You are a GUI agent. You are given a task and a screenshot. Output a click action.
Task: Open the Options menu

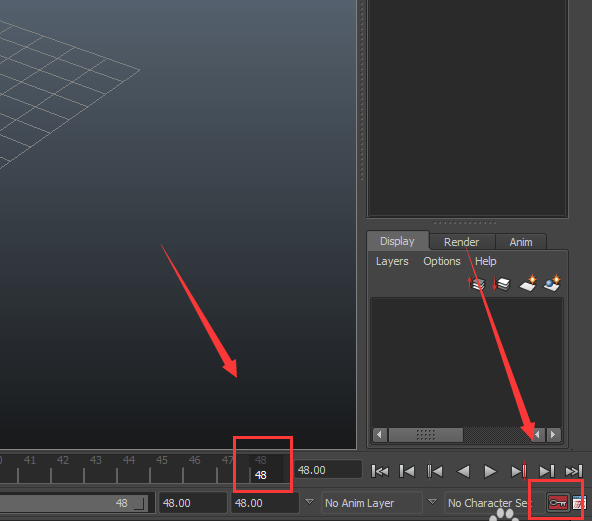coord(442,261)
